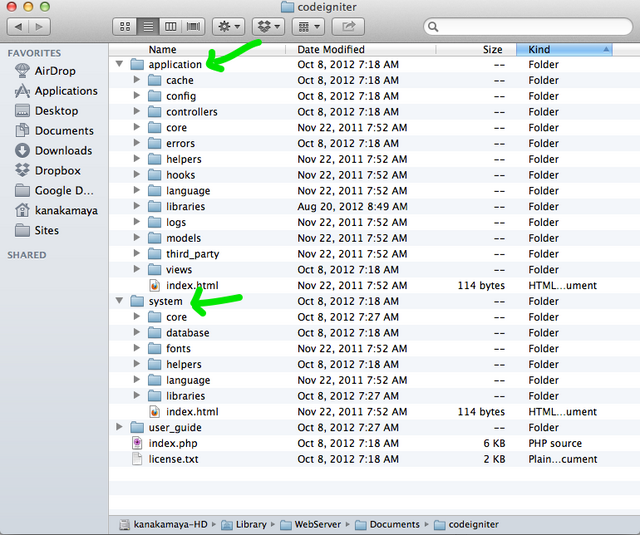Click the FAVORITES sidebar heading
The height and width of the screenshot is (535, 640).
34,53
